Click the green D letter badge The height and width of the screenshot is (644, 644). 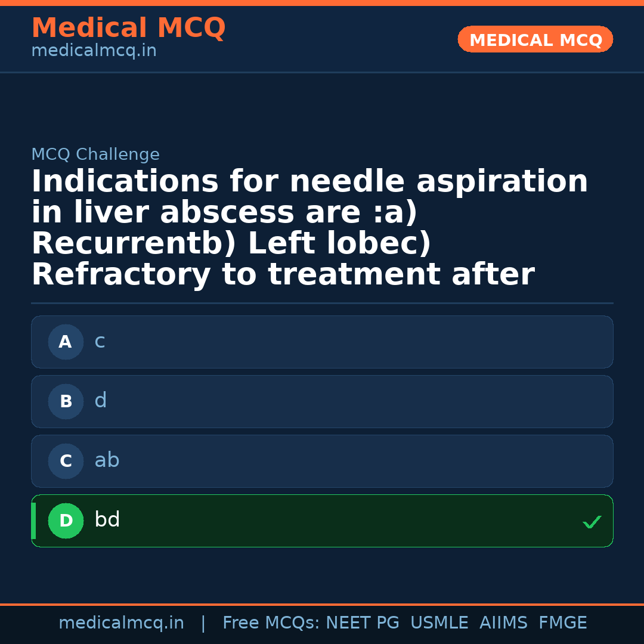tap(66, 521)
